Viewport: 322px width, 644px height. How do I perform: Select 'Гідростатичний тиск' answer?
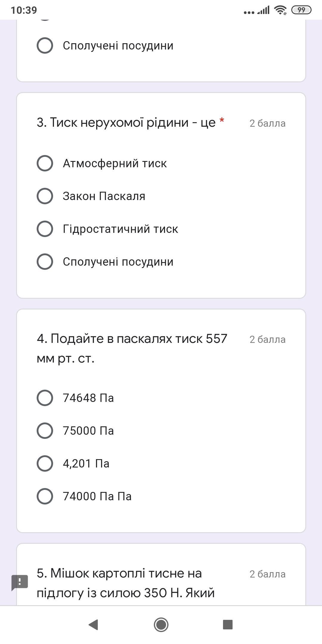tap(45, 229)
